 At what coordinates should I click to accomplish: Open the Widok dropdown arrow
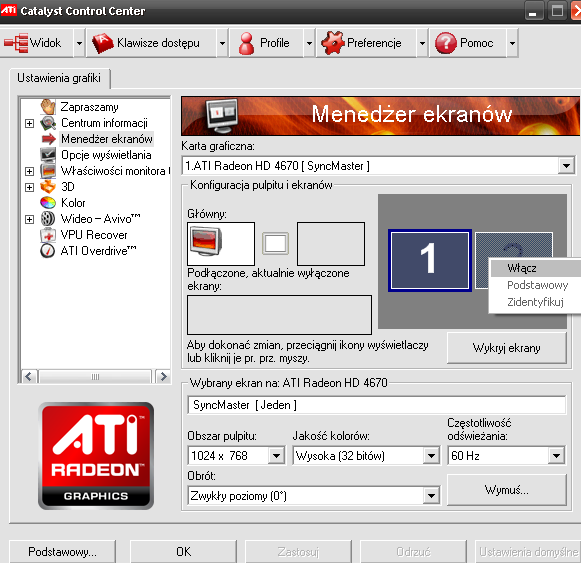click(x=79, y=43)
